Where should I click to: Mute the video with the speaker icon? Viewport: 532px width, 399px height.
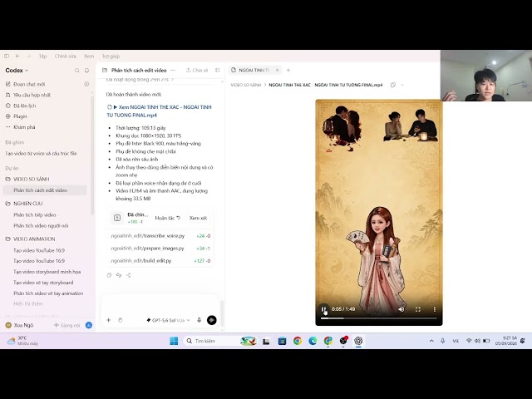click(x=401, y=309)
